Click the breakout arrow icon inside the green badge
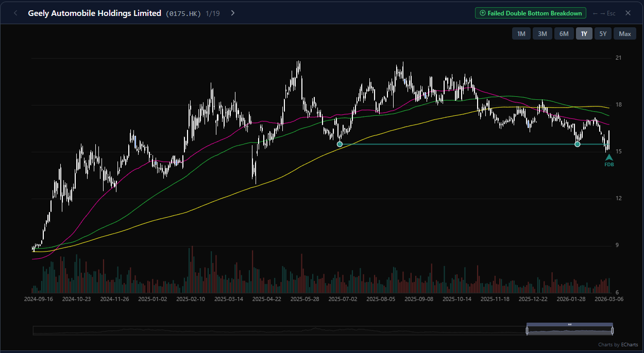The height and width of the screenshot is (353, 644). click(483, 13)
